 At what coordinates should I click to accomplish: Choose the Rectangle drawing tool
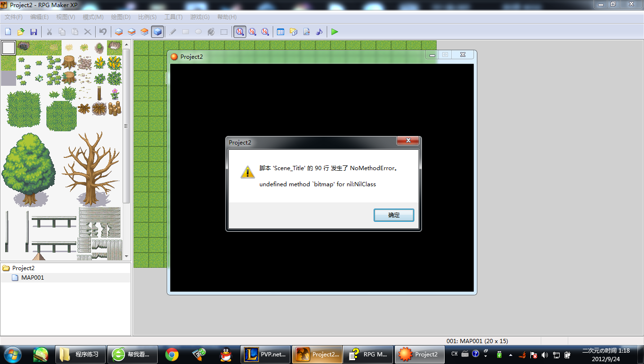(x=186, y=32)
